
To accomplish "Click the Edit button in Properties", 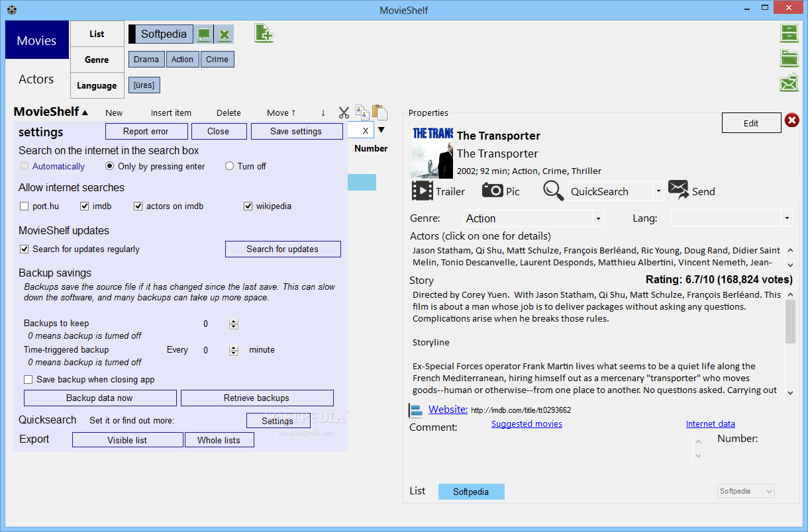I will coord(751,123).
